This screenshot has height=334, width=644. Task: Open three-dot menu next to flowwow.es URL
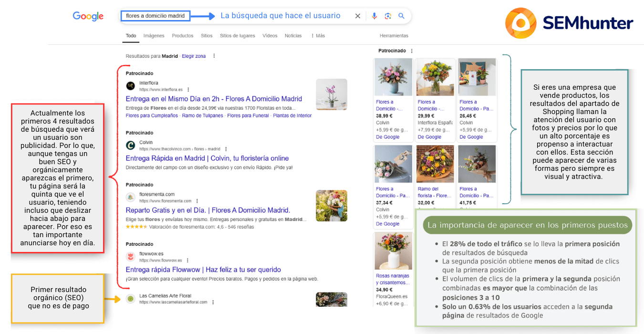point(187,261)
